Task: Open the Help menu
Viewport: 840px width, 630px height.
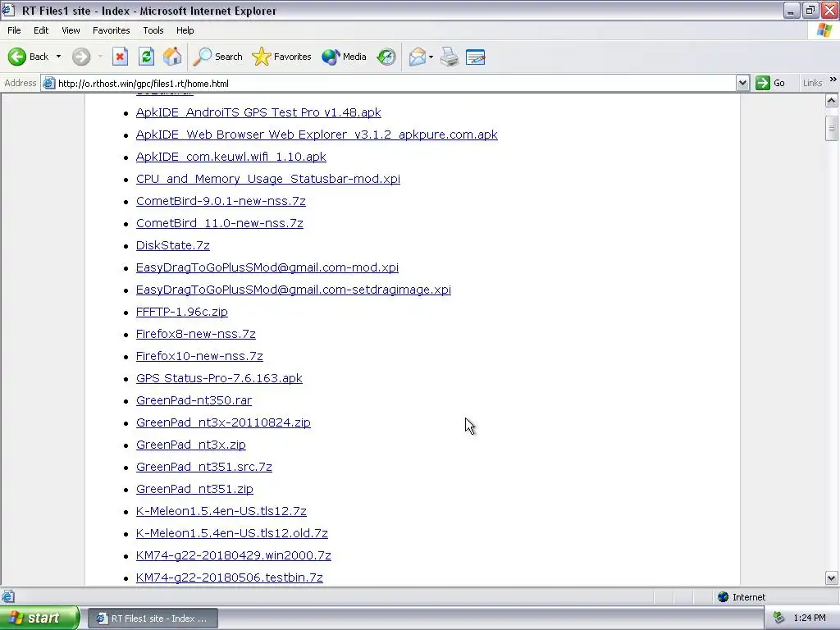Action: (185, 30)
